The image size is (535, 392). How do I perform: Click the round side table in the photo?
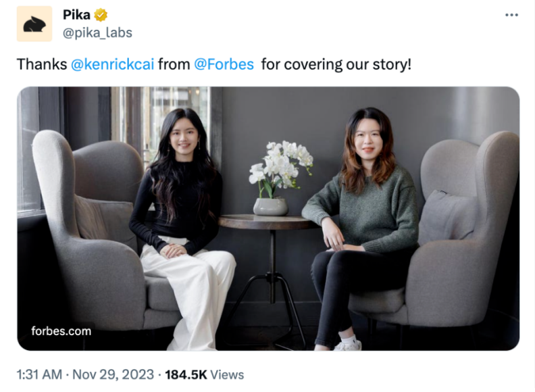pyautogui.click(x=270, y=222)
